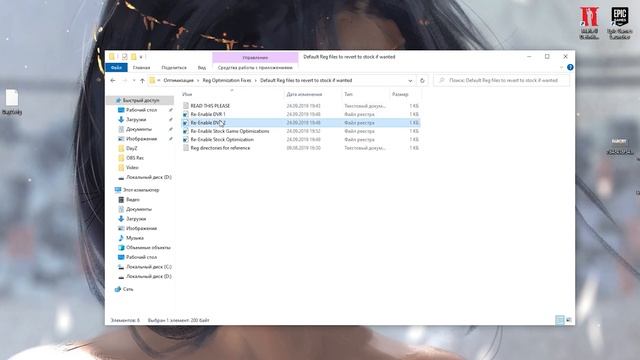The width and height of the screenshot is (640, 360).
Task: Expand the chevron after Оптимизация breadcrumb
Action: pyautogui.click(x=198, y=80)
